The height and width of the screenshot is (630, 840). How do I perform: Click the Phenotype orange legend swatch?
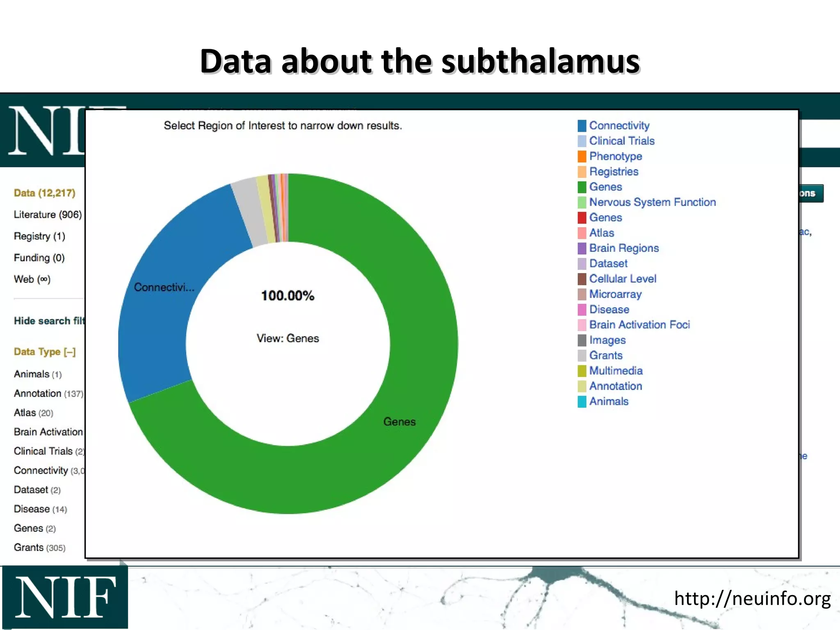[x=582, y=156]
